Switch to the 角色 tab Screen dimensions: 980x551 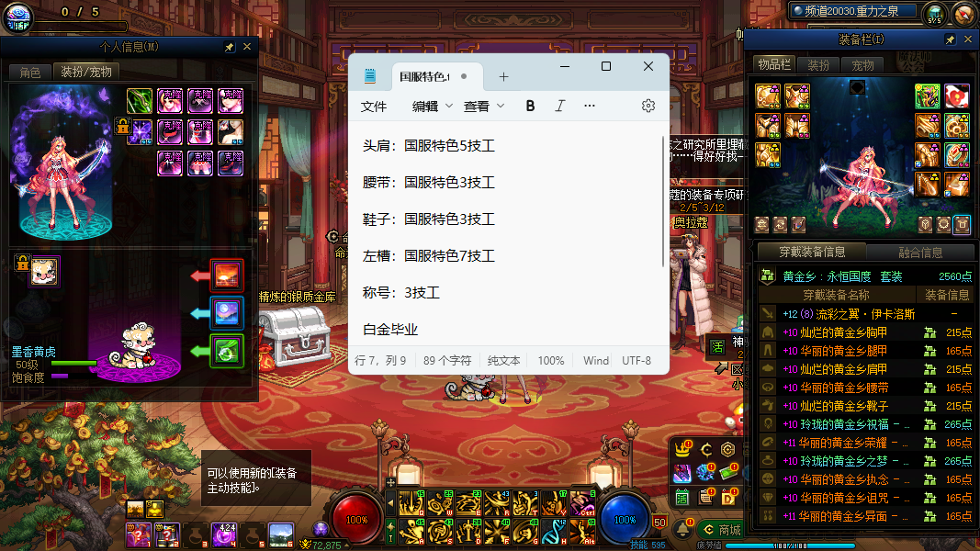[29, 72]
